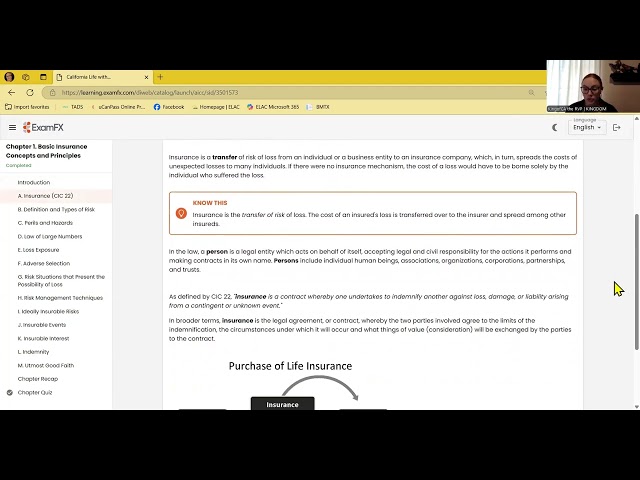The image size is (640, 480).
Task: Open ELAC Microsoft 365 bookmark
Action: (x=273, y=107)
